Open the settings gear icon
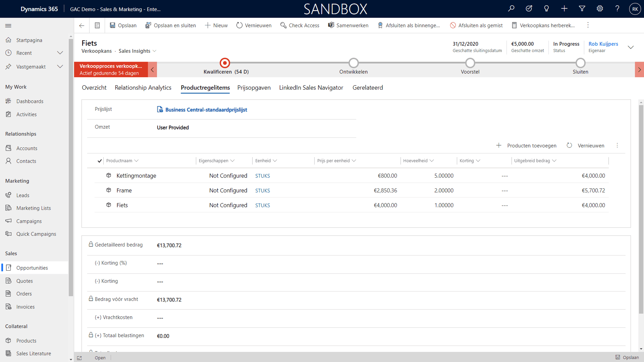644x362 pixels. tap(600, 9)
